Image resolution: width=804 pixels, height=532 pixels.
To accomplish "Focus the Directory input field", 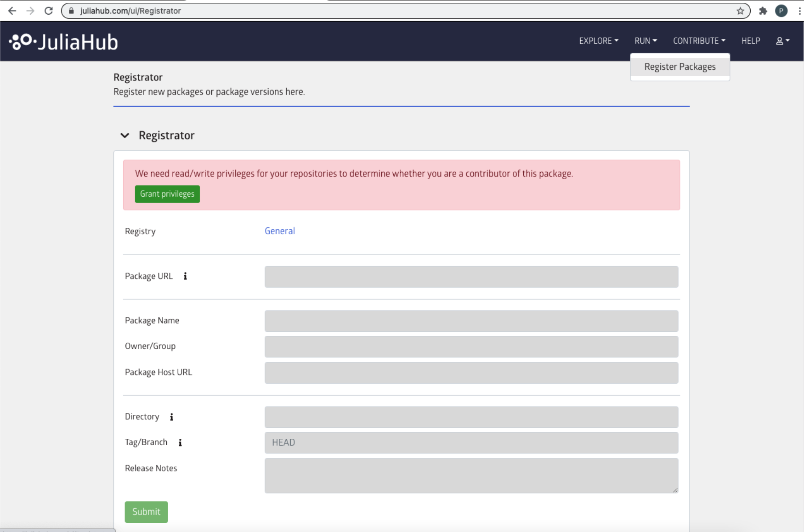I will [471, 417].
